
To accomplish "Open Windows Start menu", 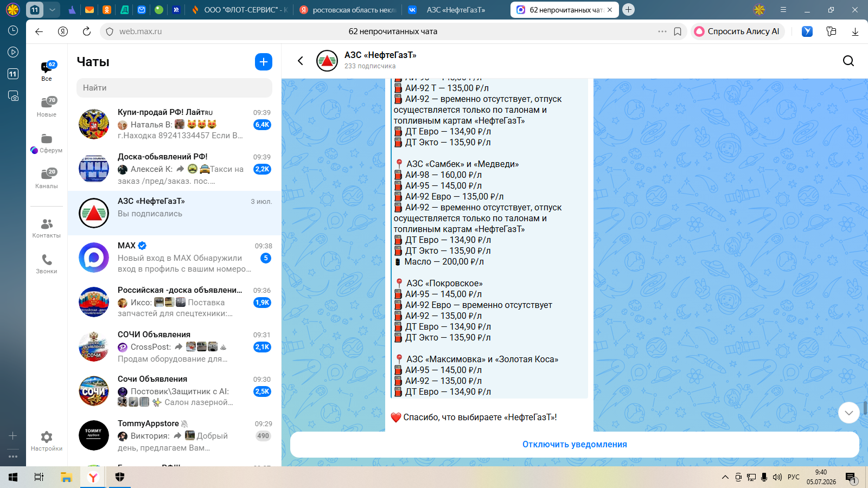I will (x=13, y=477).
